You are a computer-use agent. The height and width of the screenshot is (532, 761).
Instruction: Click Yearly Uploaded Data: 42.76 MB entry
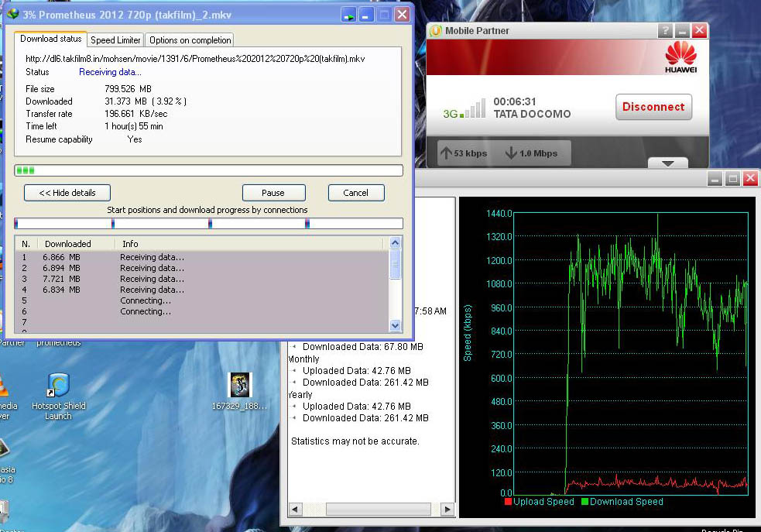coord(357,407)
